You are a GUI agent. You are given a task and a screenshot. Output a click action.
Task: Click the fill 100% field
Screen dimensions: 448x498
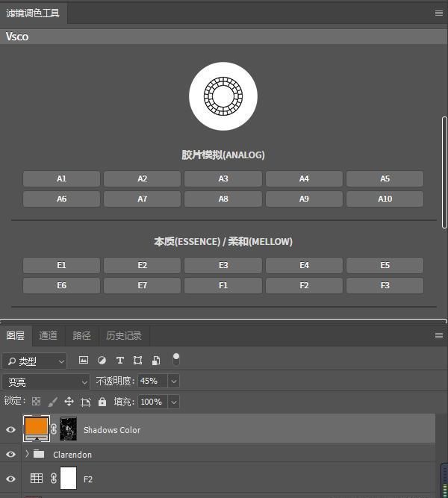point(153,402)
